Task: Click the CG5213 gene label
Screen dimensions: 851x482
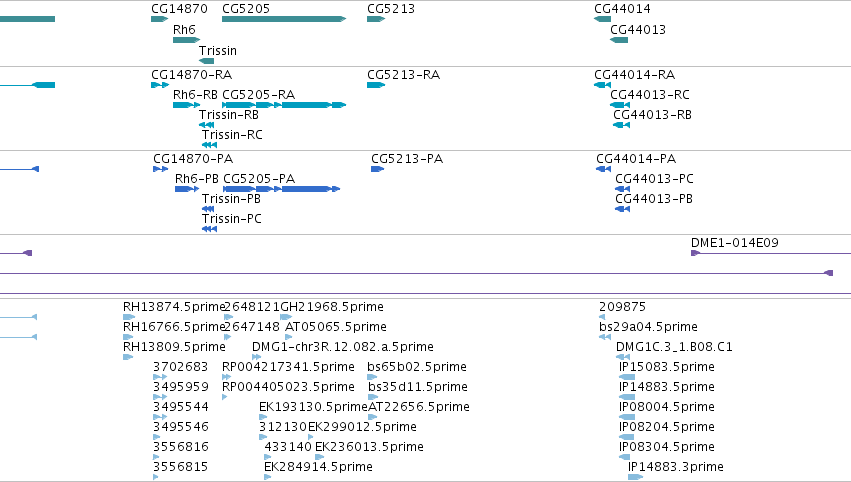Action: [391, 9]
